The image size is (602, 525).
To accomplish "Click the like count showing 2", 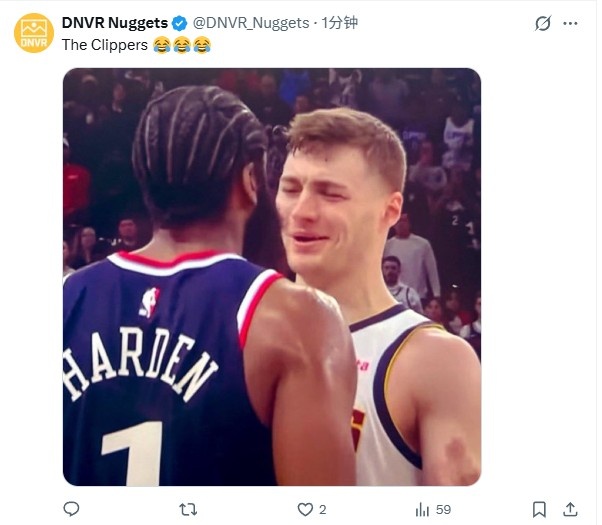I will pos(322,510).
